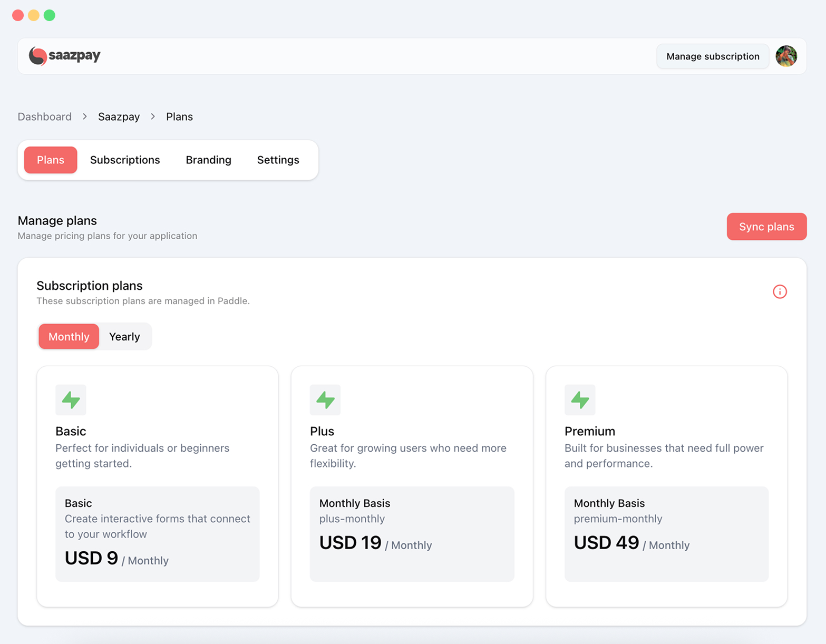Click the Plus card 'Monthly Basis' label
826x644 pixels.
click(x=355, y=503)
